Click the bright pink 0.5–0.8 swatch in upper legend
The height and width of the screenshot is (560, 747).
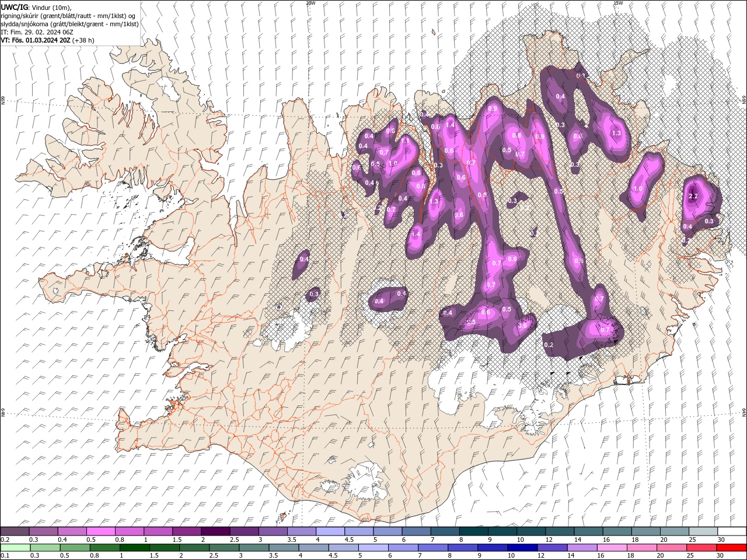[100, 531]
